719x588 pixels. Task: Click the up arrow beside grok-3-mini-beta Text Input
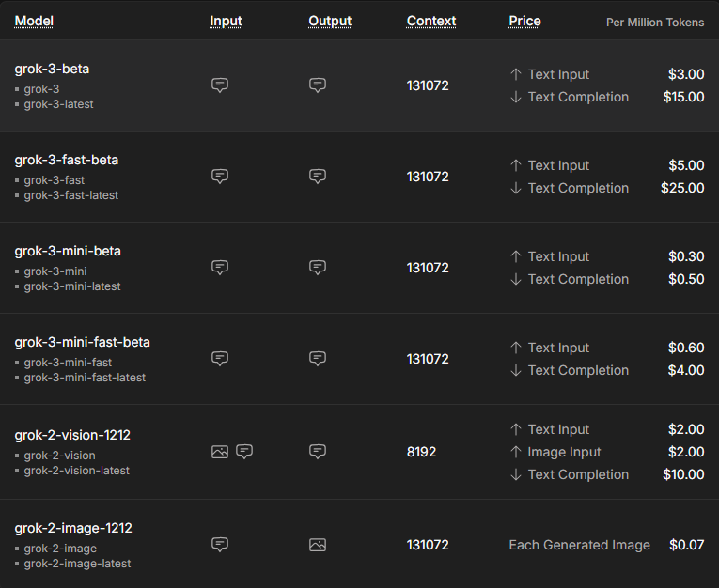point(516,256)
